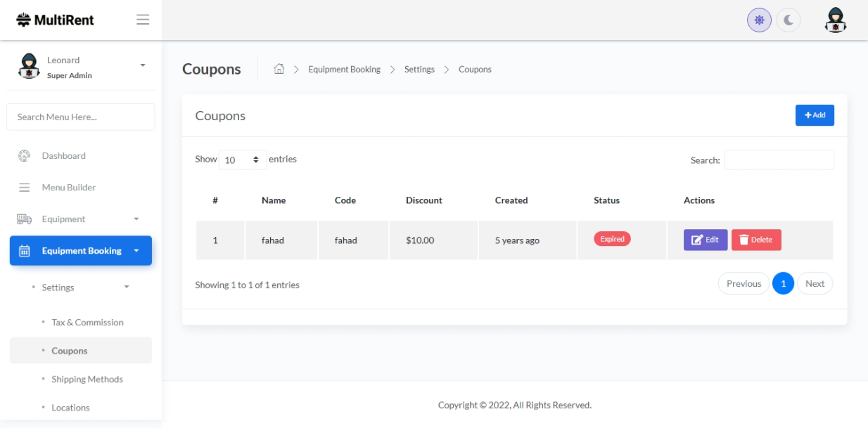
Task: Open Tax & Commission settings page
Action: coord(87,323)
